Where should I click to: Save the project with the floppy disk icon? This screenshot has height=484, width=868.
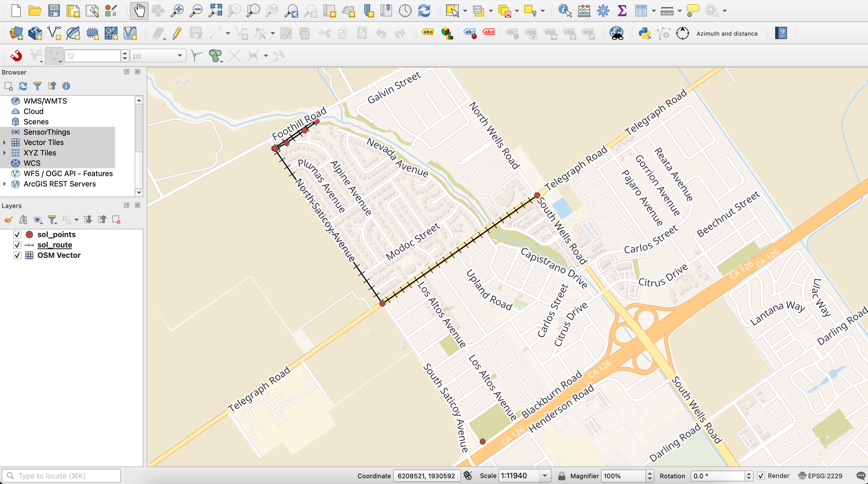click(x=54, y=11)
